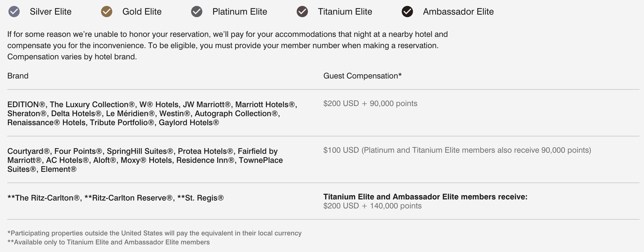Viewport: 644px width, 252px height.
Task: Click the $200 USD + 90,000 points compensation text
Action: coord(370,103)
